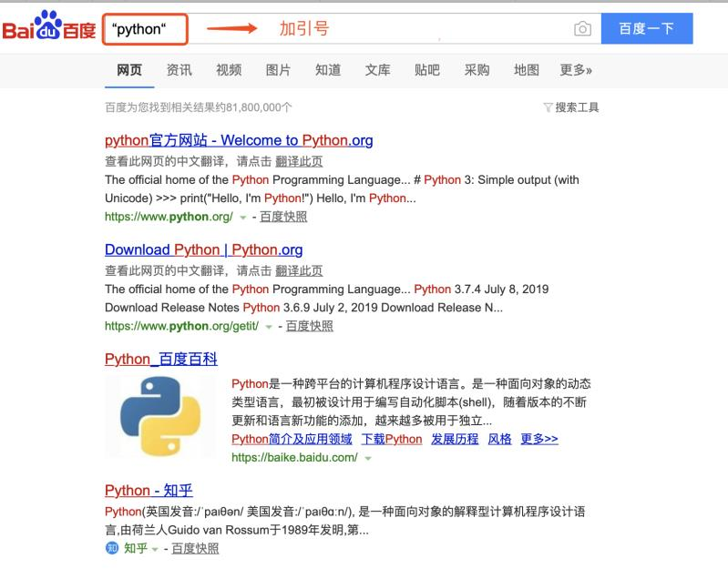Open 百度快照 for the 知乎 result
The width and height of the screenshot is (728, 569).
(x=195, y=548)
